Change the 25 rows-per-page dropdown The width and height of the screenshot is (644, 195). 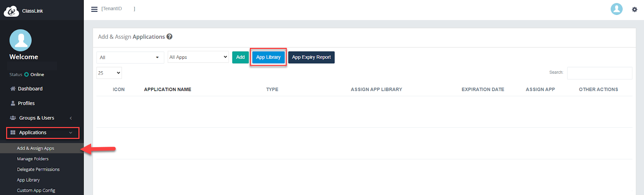109,73
